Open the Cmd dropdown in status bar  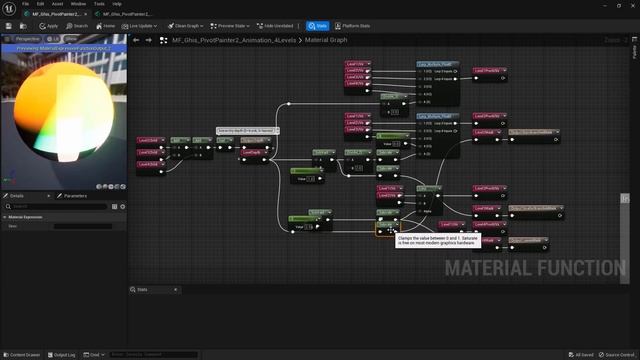[93, 355]
